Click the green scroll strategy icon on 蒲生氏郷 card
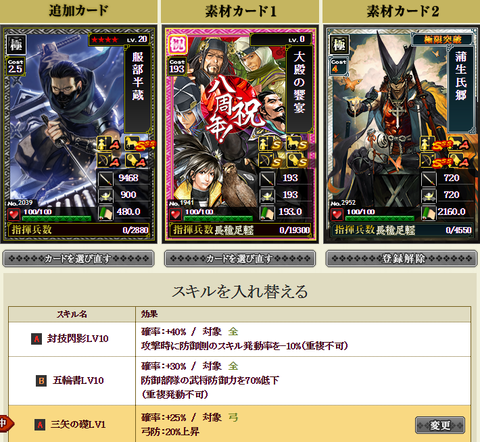 [x=429, y=213]
